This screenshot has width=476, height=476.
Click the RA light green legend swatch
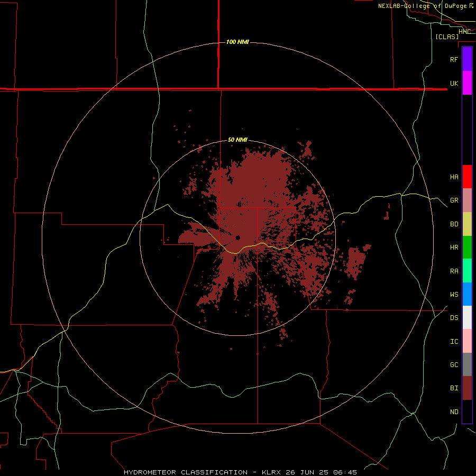point(467,271)
